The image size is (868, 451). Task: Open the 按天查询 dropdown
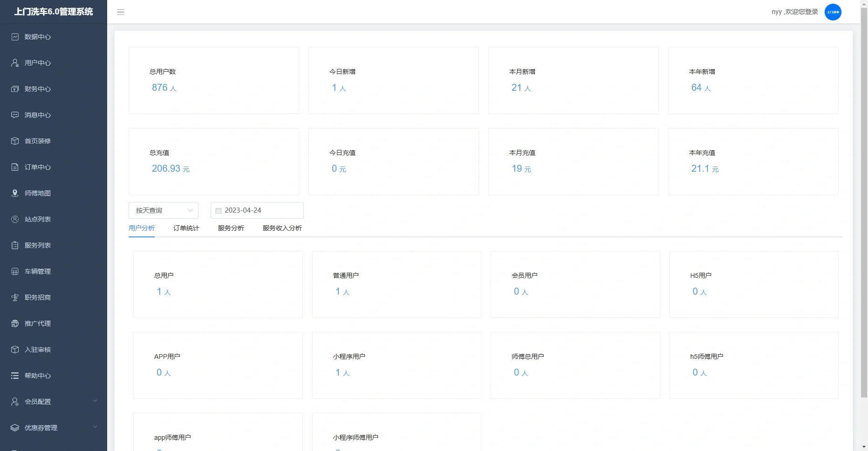(163, 210)
